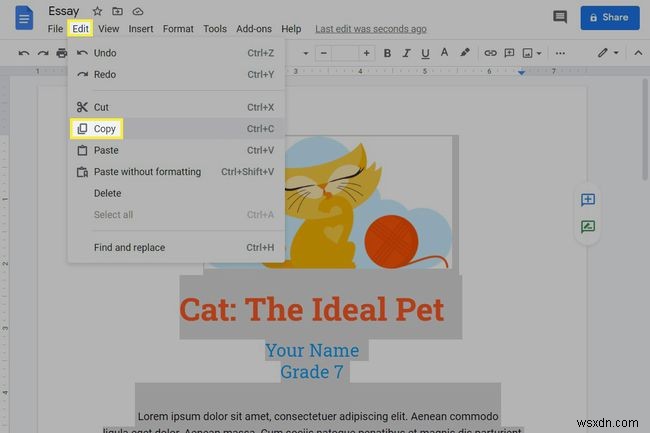This screenshot has width=650, height=433.
Task: Click the cat illustration image
Action: [x=369, y=203]
